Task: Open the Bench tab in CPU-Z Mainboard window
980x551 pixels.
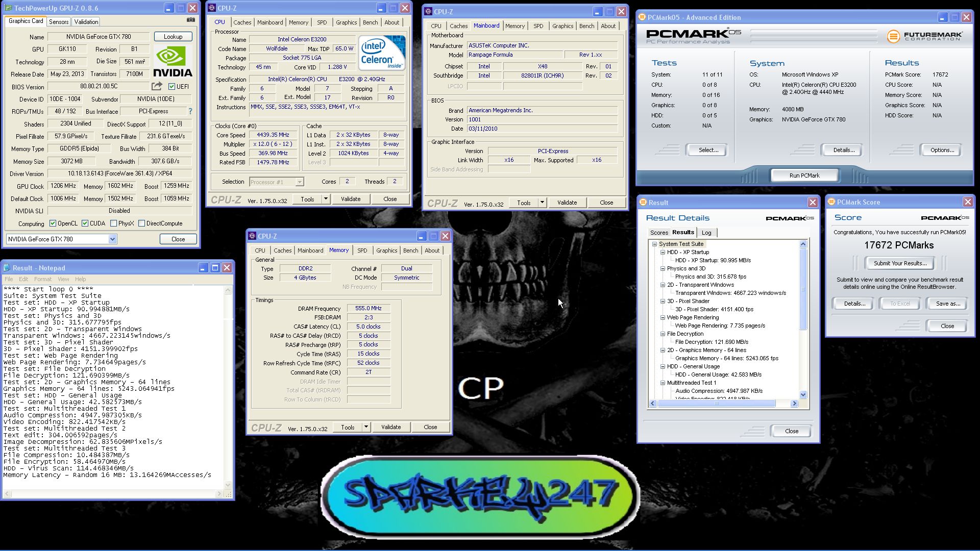Action: click(x=586, y=26)
